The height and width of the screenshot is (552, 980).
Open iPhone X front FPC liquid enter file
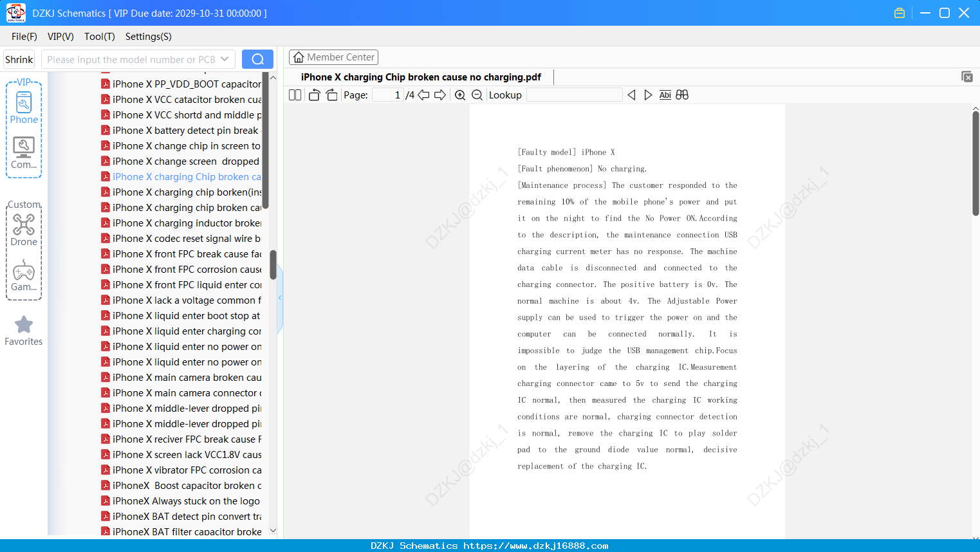(181, 285)
